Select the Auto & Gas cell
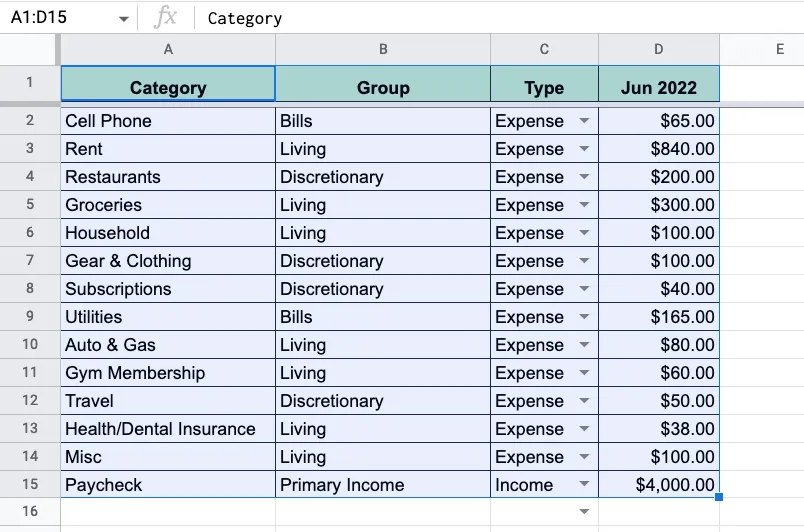 tap(168, 344)
